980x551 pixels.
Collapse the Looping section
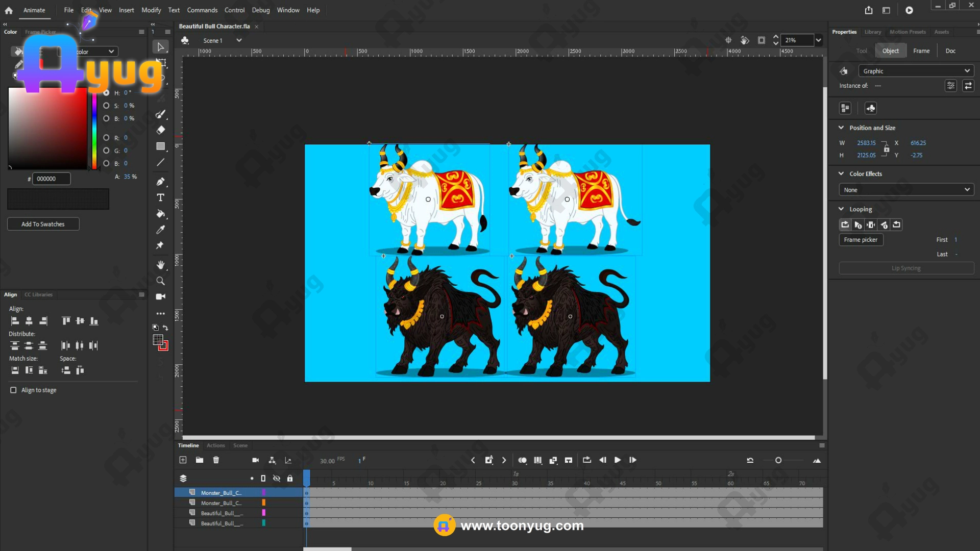(841, 209)
